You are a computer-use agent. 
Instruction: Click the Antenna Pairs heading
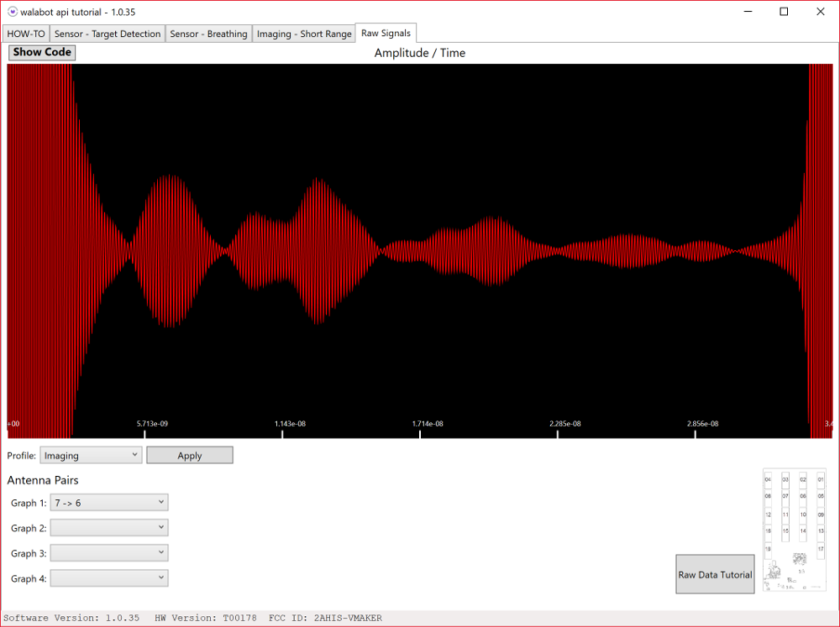tap(43, 480)
